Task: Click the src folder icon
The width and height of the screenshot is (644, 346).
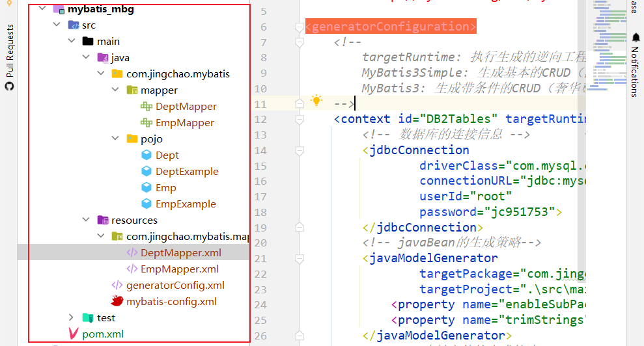Action: (x=74, y=25)
